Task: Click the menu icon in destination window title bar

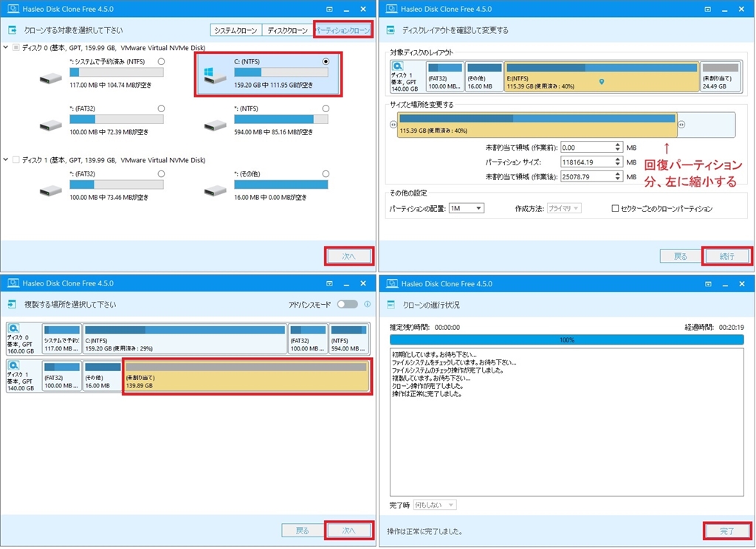Action: pos(329,283)
